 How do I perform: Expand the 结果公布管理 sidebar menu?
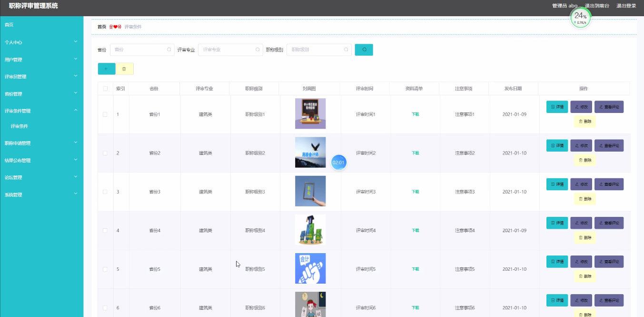click(x=41, y=160)
